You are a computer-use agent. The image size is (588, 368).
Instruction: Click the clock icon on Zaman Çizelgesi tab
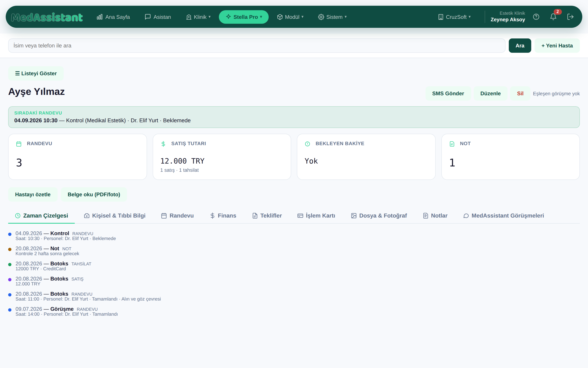pyautogui.click(x=18, y=216)
